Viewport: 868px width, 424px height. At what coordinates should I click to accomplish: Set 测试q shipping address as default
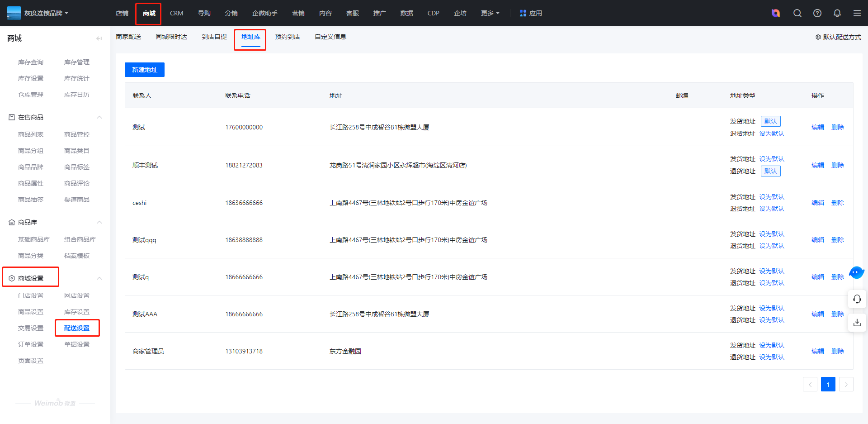click(772, 272)
